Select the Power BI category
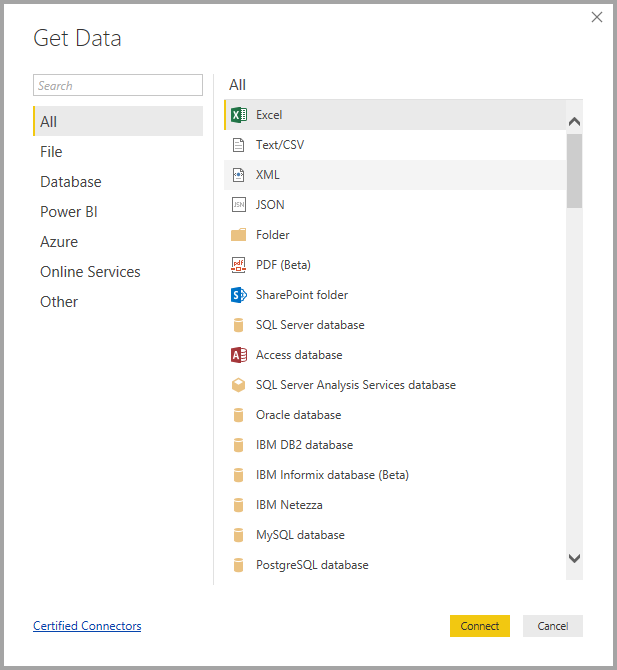Viewport: 617px width, 670px height. pyautogui.click(x=118, y=212)
